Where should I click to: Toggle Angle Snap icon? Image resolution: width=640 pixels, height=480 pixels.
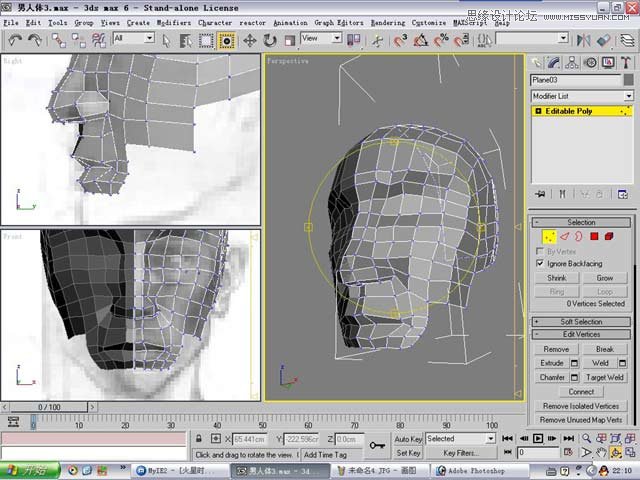pyautogui.click(x=420, y=40)
